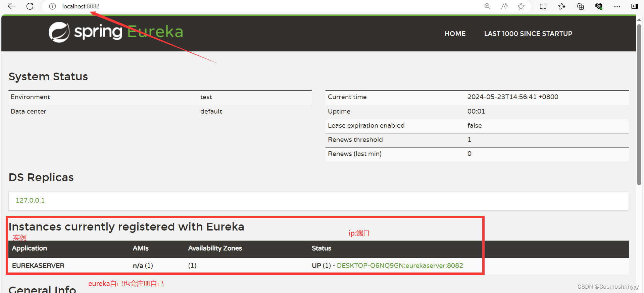The height and width of the screenshot is (293, 644).
Task: Add this page to favorites star
Action: (x=521, y=6)
